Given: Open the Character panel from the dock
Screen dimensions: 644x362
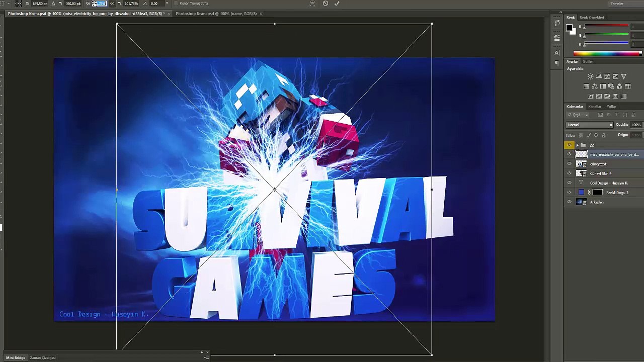Looking at the screenshot, I should (557, 53).
